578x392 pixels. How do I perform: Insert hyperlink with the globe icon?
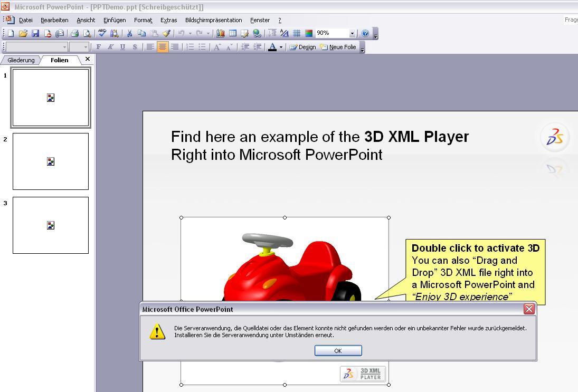[x=257, y=34]
